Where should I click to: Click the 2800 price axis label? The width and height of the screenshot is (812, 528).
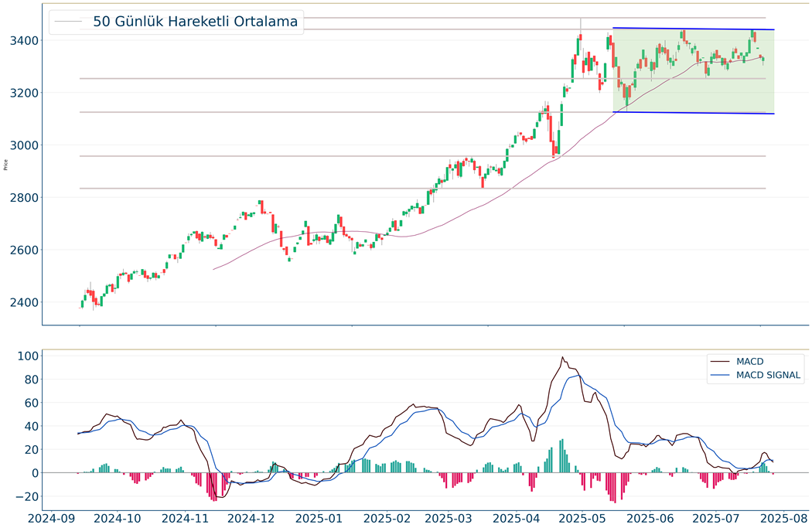point(23,197)
